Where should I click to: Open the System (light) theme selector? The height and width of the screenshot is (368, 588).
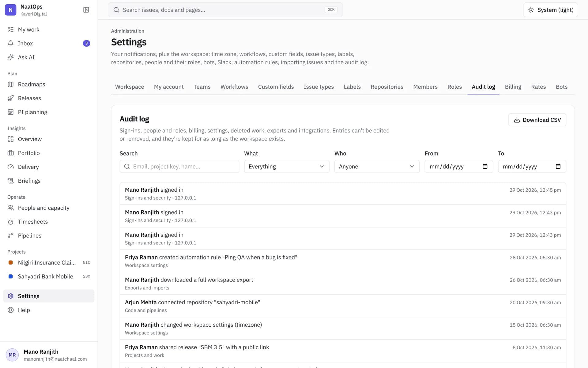(550, 10)
